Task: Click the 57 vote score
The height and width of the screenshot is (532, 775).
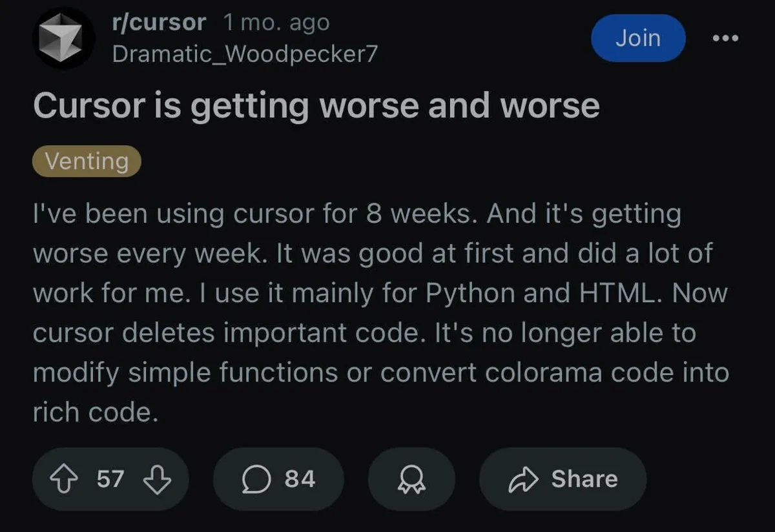Action: click(110, 479)
